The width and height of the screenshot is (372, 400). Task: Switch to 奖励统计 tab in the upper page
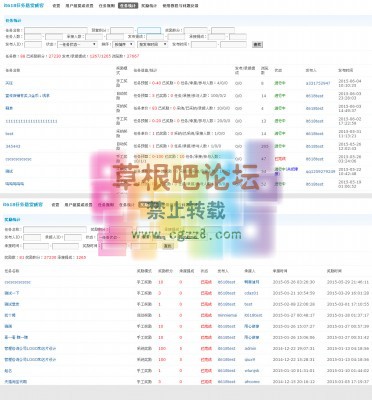(x=149, y=6)
